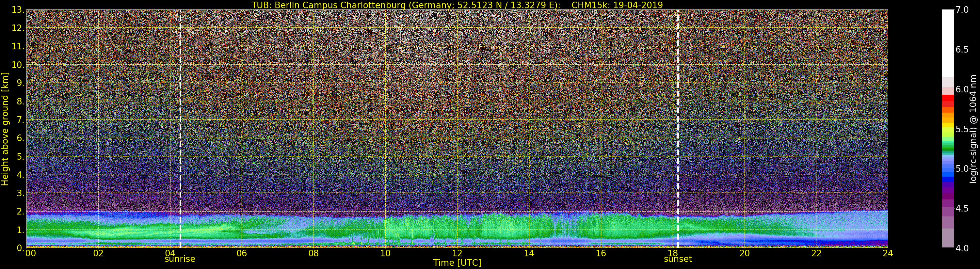Click the "4.0" colorbar tick label
Image resolution: width=980 pixels, height=269 pixels.
point(962,248)
